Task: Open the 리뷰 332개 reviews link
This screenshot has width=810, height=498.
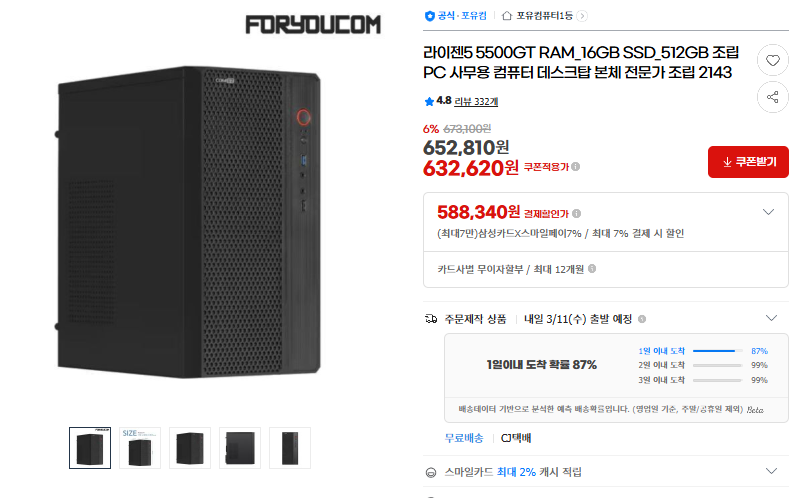Action: (476, 101)
